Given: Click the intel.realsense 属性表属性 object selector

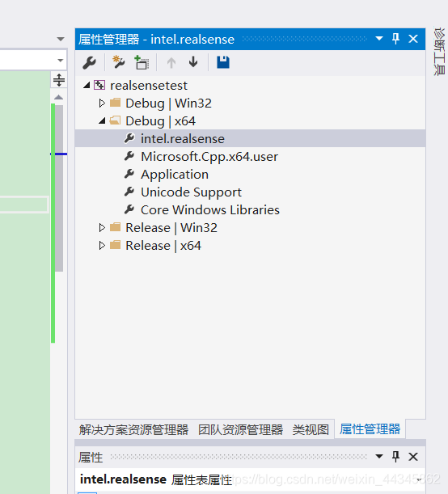Looking at the screenshot, I should coord(250,479).
